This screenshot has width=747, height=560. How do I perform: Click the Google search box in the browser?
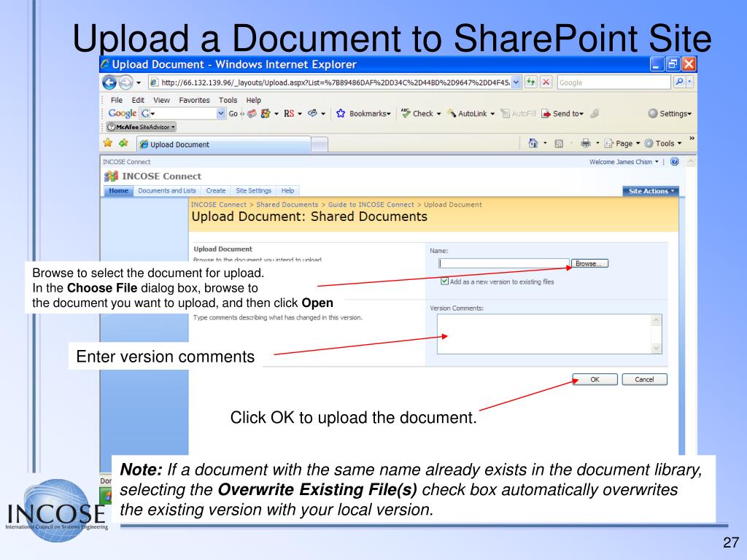(614, 82)
